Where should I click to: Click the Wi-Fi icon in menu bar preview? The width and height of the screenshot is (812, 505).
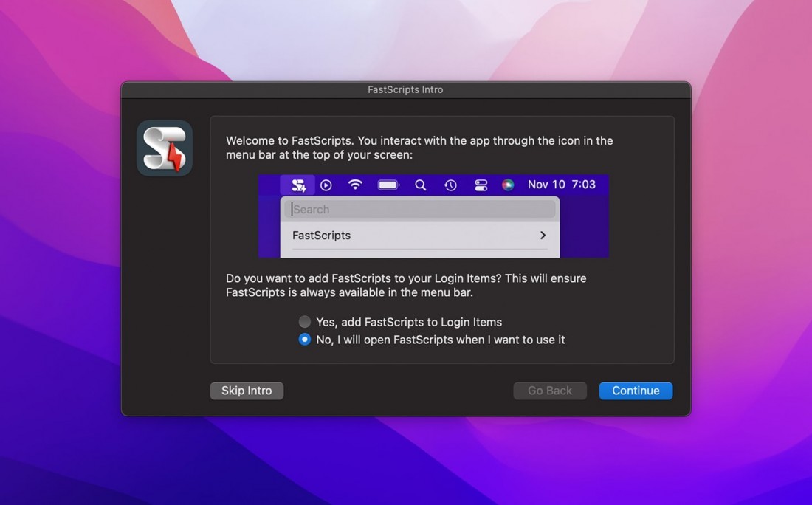tap(355, 185)
